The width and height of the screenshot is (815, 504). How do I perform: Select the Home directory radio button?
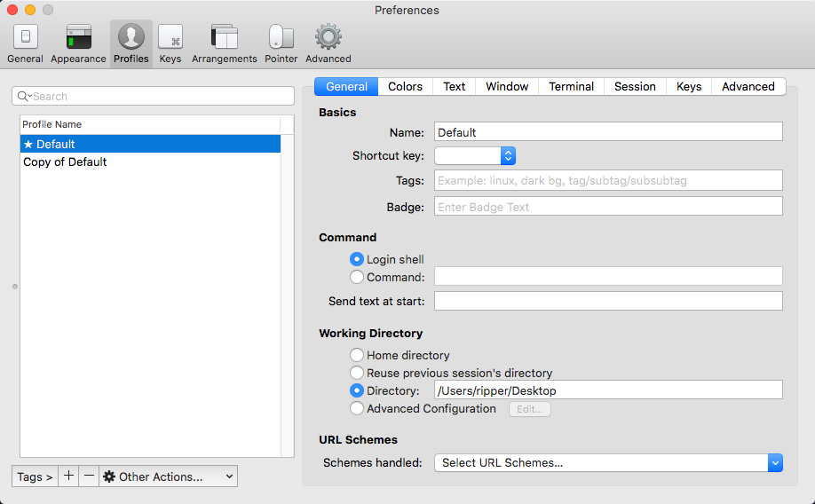(x=357, y=355)
